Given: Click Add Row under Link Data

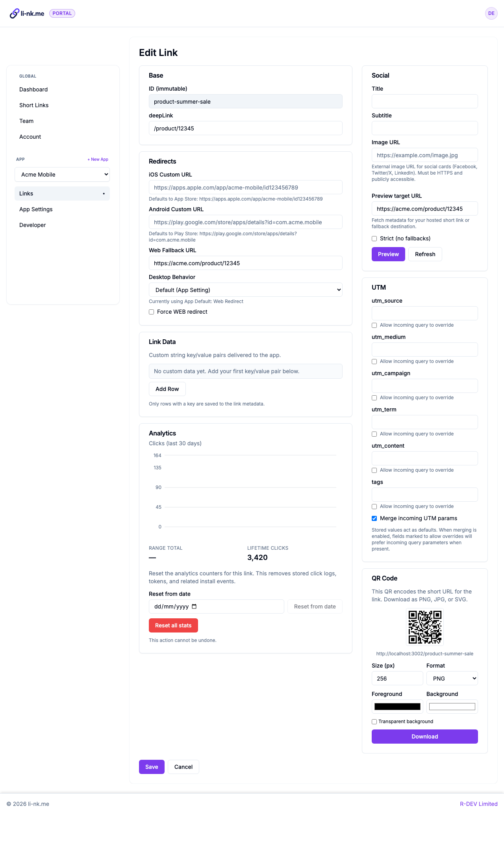Looking at the screenshot, I should (x=167, y=389).
